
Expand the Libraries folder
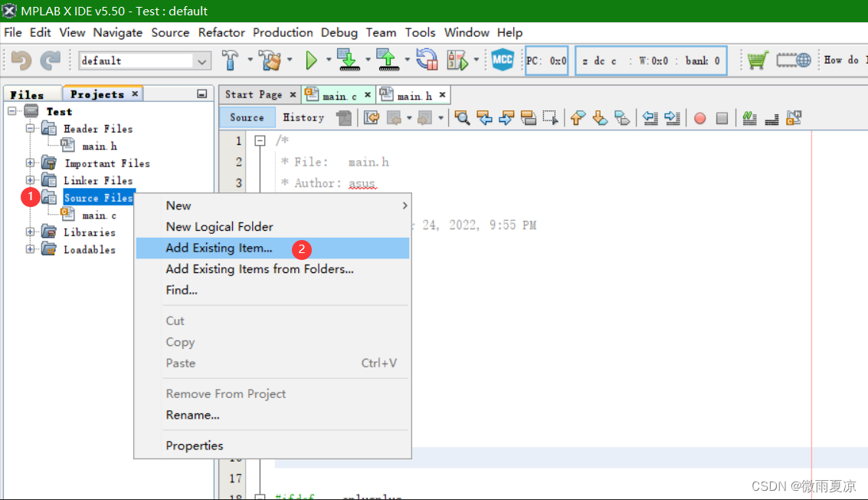tap(30, 232)
